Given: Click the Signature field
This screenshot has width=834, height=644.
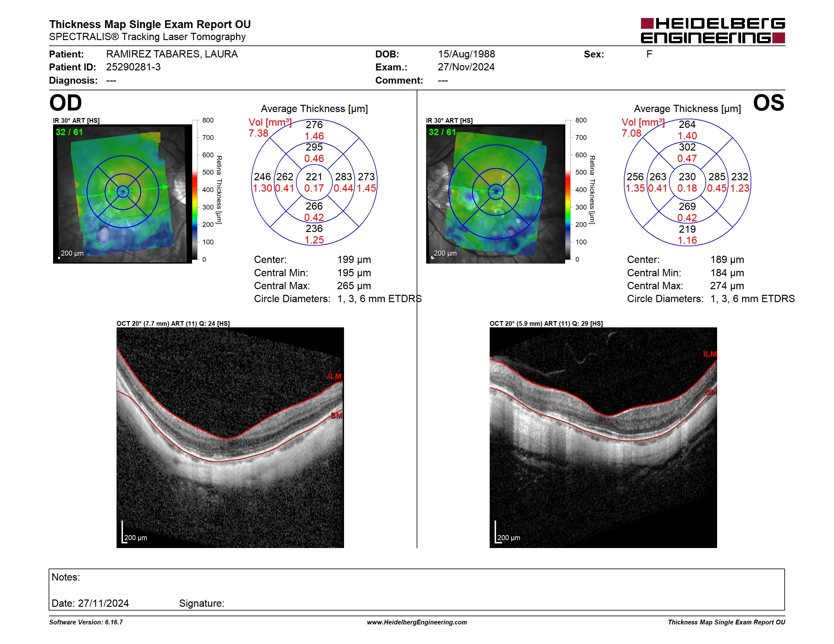Looking at the screenshot, I should click(202, 603).
